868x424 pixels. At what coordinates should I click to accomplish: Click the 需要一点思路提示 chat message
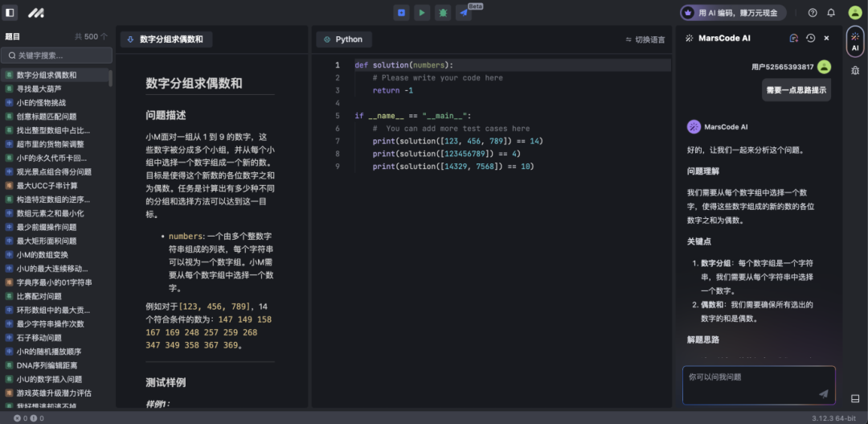796,90
